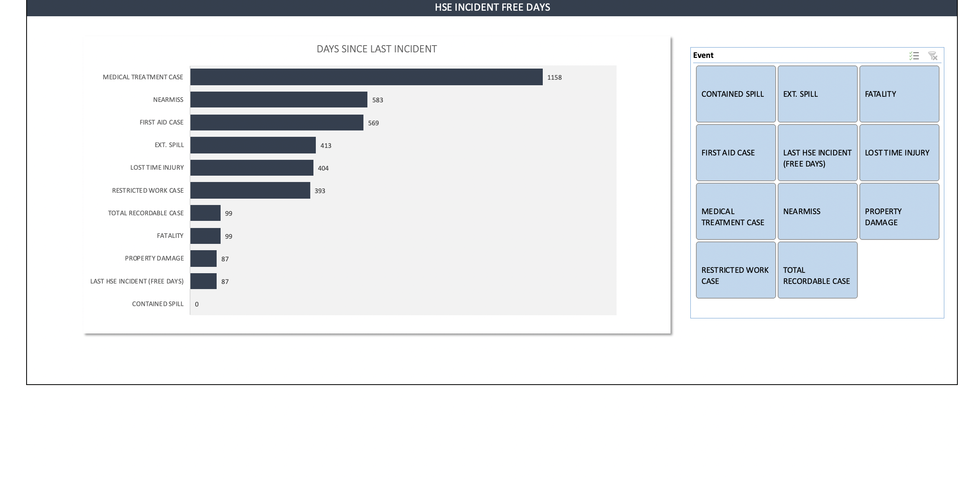This screenshot has width=980, height=479.
Task: Select CONTAINED SPILL slicer item
Action: click(736, 94)
